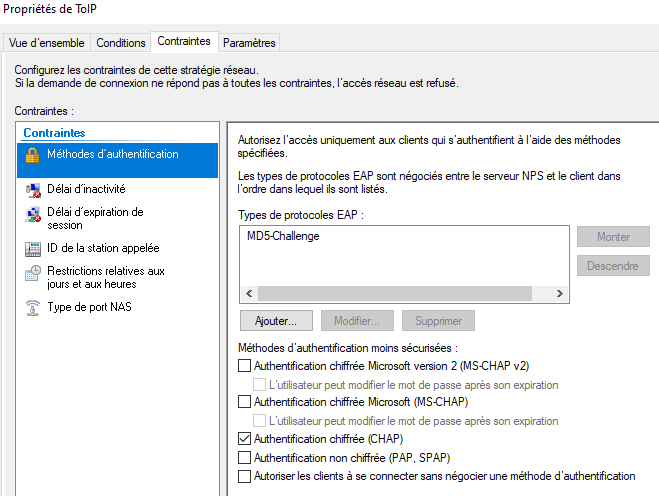Click the Type de port NAS antenna icon
Image resolution: width=659 pixels, height=496 pixels.
tap(33, 308)
